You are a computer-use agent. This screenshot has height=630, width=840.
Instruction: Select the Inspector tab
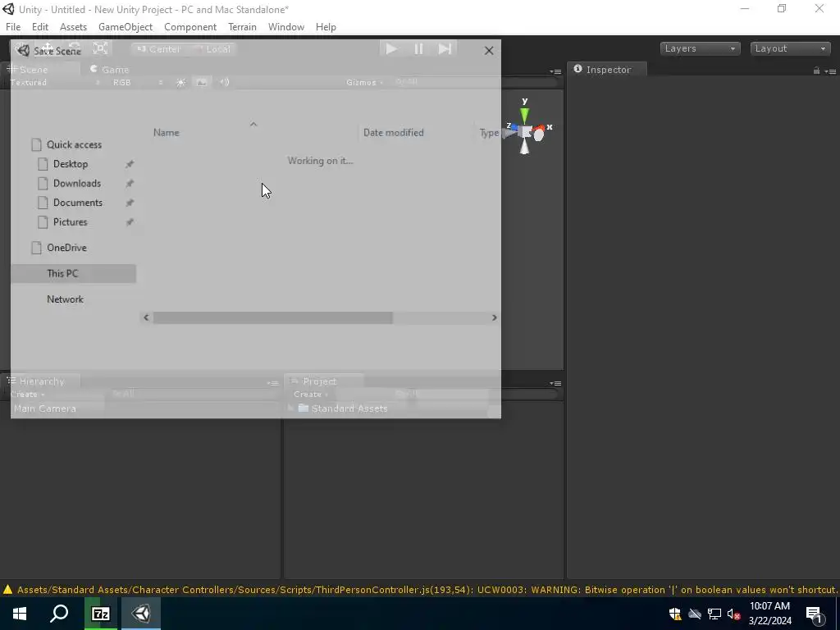pyautogui.click(x=608, y=70)
